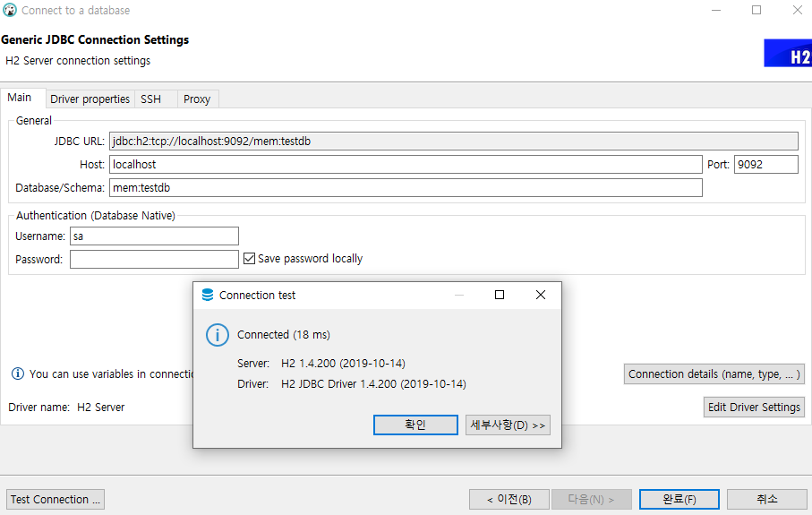The image size is (812, 515).
Task: Click Edit Driver Settings button
Action: 754,408
